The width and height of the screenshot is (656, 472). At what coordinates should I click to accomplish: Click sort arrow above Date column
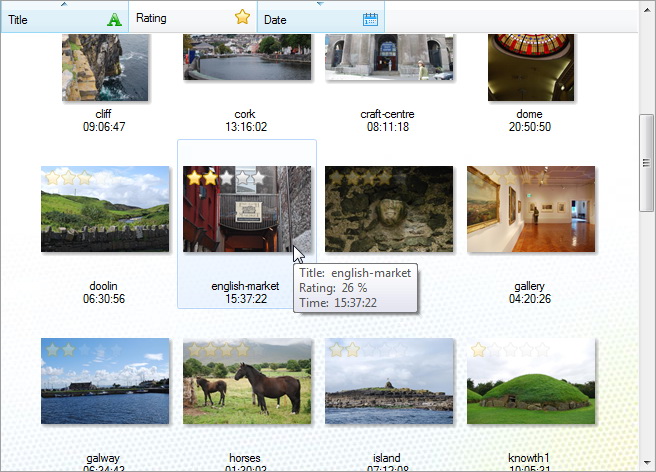point(320,4)
